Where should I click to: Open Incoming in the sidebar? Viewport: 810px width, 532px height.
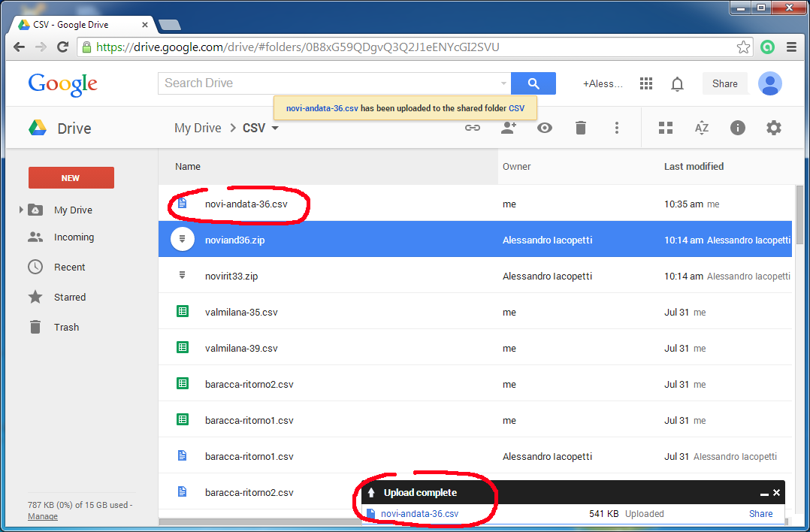(74, 237)
